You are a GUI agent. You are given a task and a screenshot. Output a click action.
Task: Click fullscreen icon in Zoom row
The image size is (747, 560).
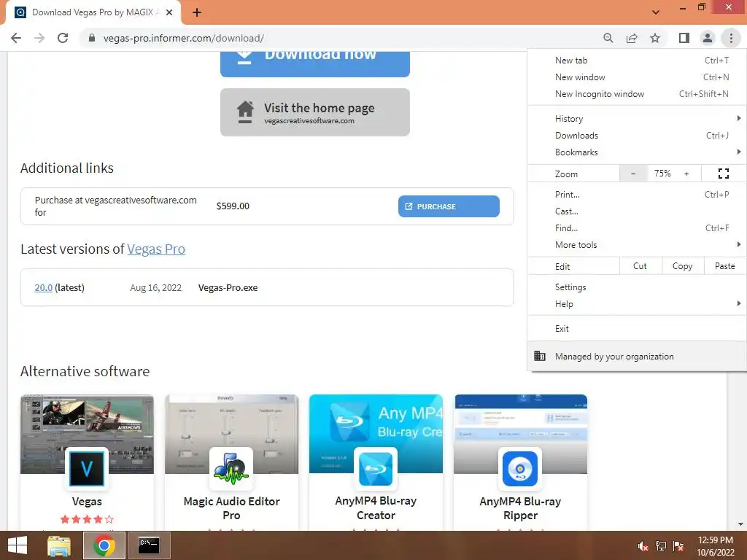click(x=723, y=174)
